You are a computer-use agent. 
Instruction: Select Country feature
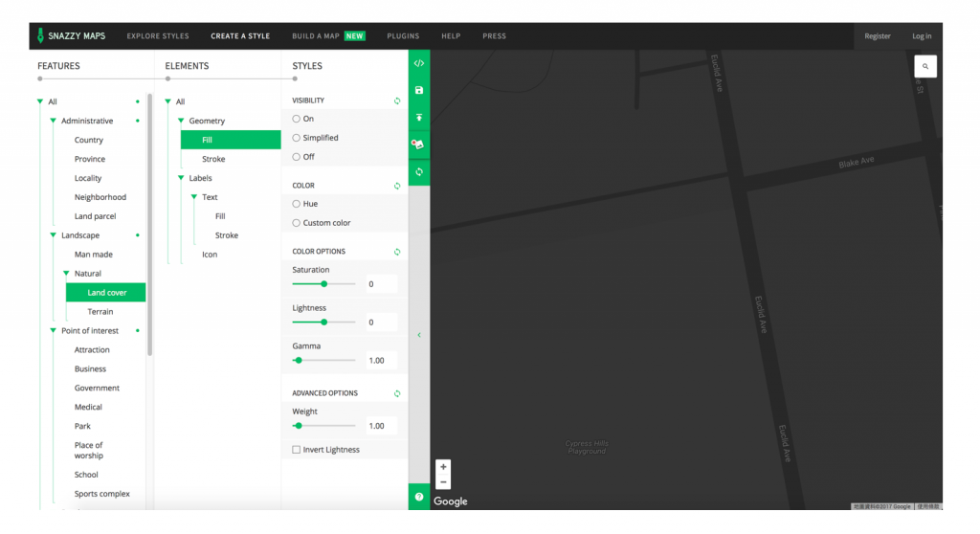(89, 140)
